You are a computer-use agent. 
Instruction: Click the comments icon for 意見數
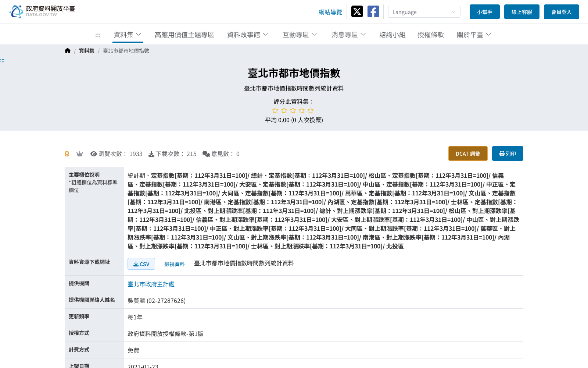click(206, 154)
